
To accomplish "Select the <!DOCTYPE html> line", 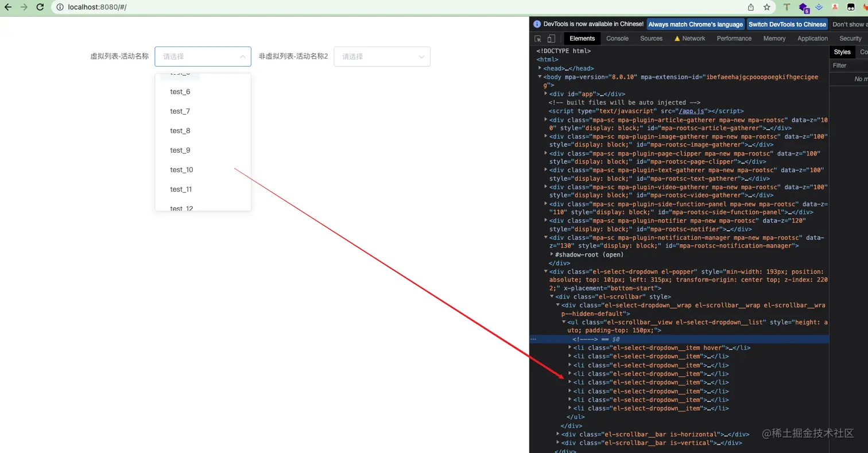I will [x=564, y=51].
